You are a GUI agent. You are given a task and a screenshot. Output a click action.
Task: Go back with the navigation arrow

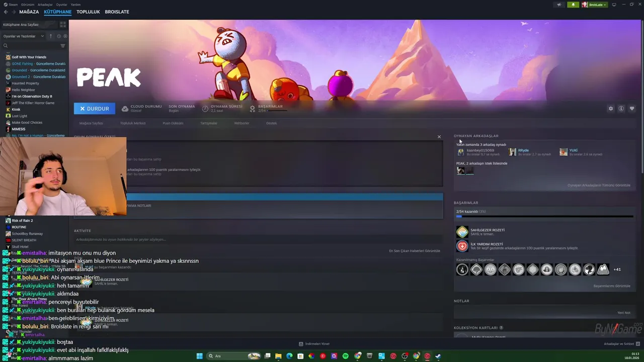(x=6, y=12)
